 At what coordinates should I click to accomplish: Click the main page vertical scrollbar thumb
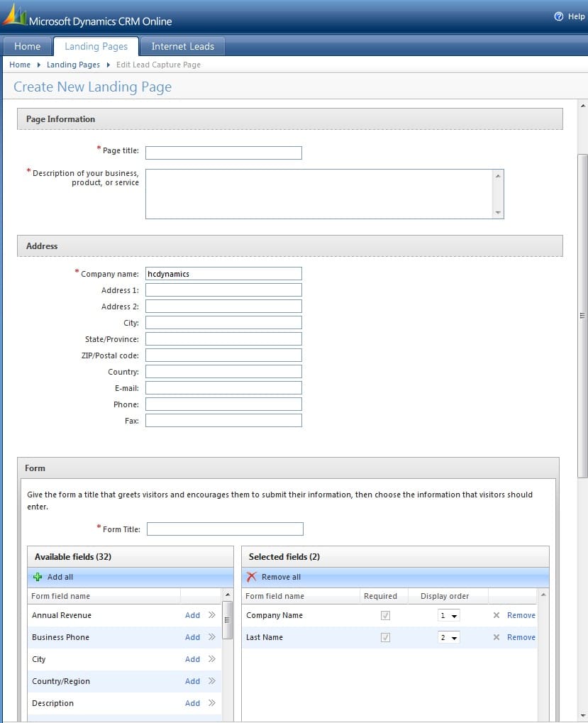point(582,316)
